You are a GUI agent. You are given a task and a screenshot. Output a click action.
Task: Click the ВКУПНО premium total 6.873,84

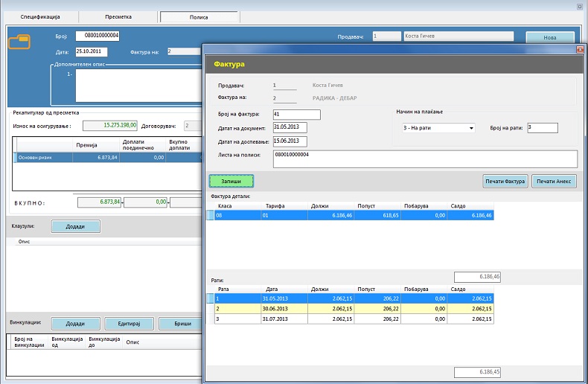point(100,202)
